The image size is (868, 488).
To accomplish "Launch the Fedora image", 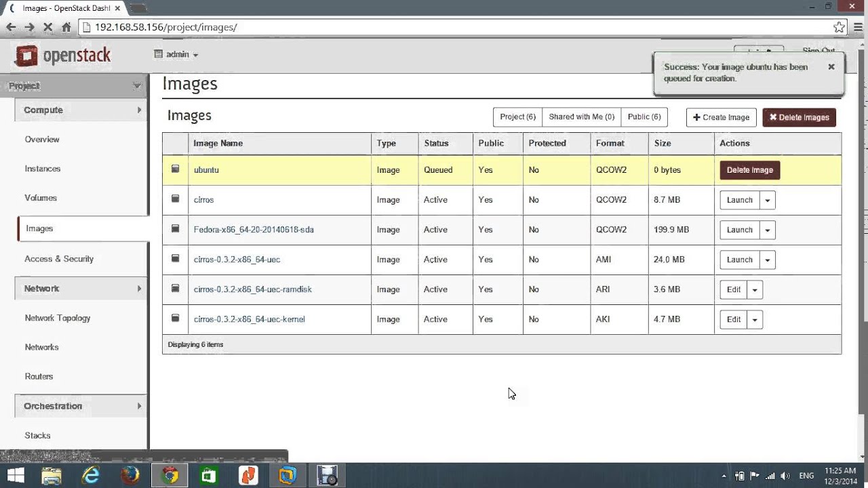I will click(739, 230).
